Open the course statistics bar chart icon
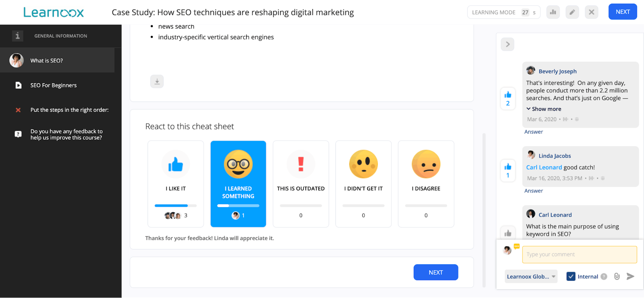The image size is (644, 298). point(553,12)
